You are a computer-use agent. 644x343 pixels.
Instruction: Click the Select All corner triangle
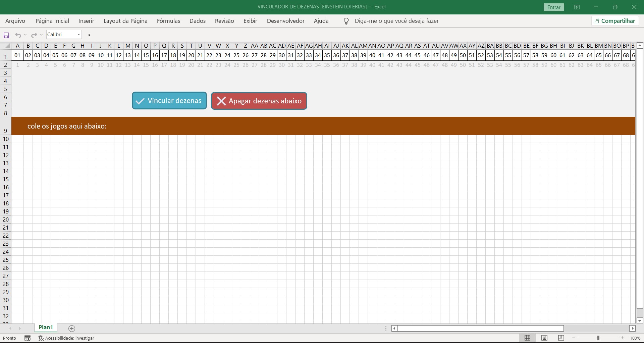coord(6,46)
